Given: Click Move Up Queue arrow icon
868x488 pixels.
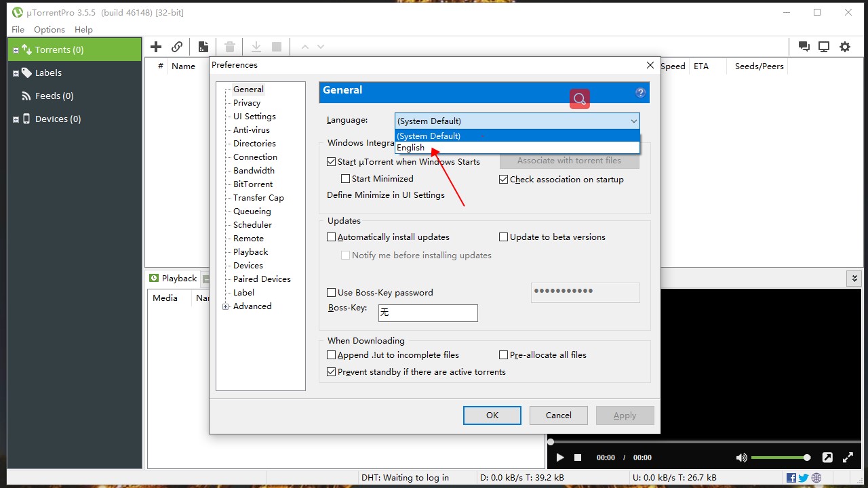Looking at the screenshot, I should click(x=305, y=47).
